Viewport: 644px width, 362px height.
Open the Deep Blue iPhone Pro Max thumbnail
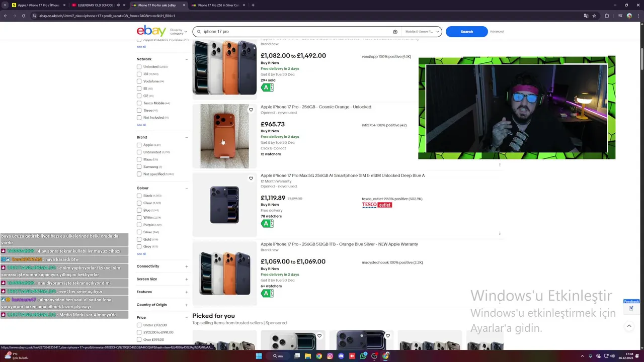coord(224,205)
